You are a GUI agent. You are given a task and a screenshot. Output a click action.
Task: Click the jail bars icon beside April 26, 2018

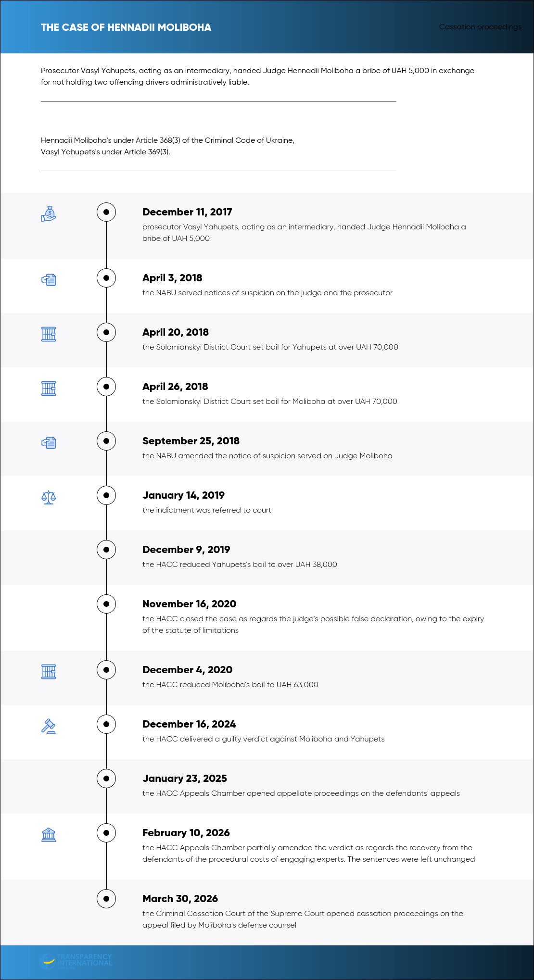pyautogui.click(x=49, y=388)
